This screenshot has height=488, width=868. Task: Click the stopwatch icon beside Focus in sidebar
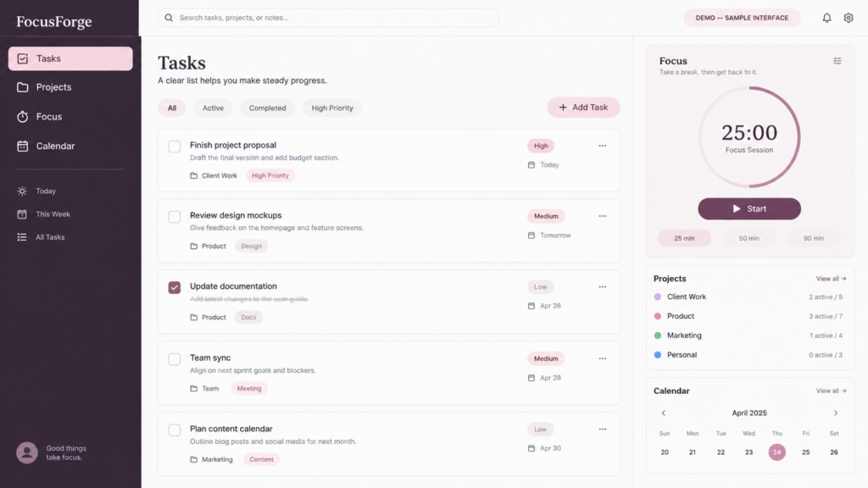(x=22, y=116)
